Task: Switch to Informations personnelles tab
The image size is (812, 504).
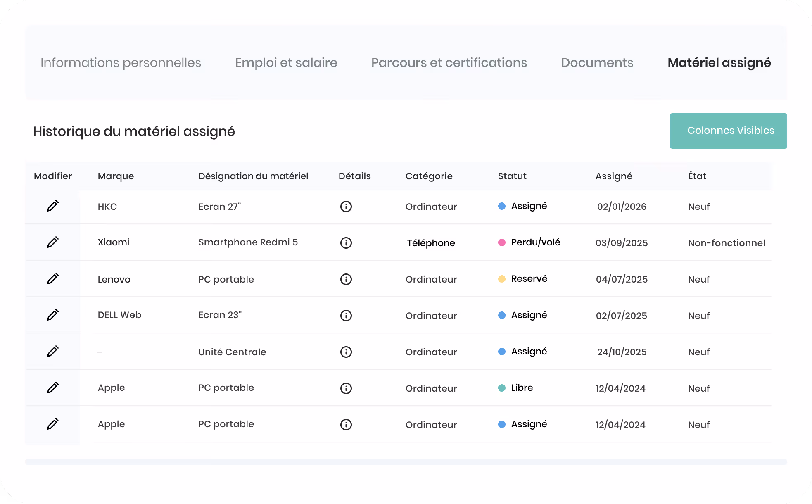Action: click(121, 63)
